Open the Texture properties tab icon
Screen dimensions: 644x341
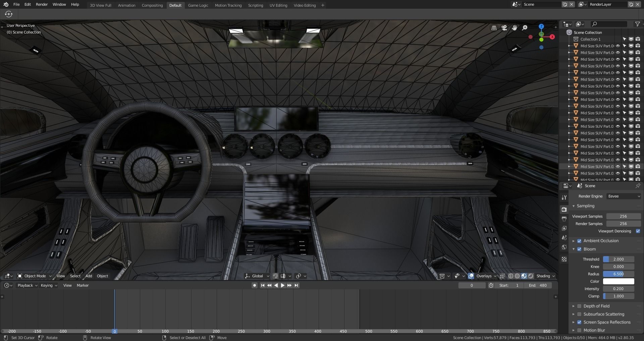pos(564,259)
